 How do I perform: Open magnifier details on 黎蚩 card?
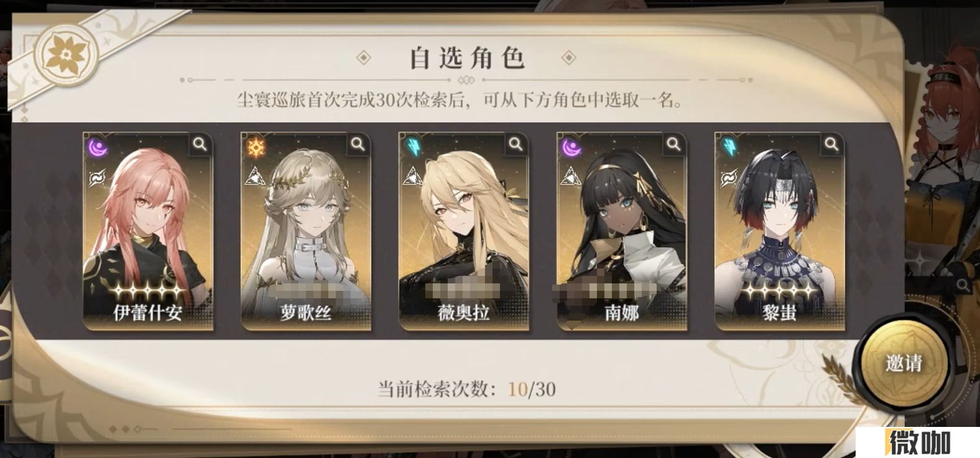pos(832,144)
